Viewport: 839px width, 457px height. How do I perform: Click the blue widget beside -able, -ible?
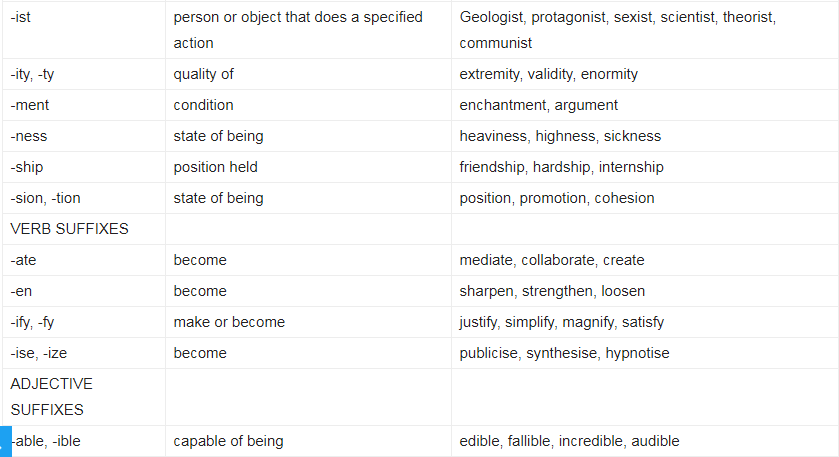click(5, 441)
